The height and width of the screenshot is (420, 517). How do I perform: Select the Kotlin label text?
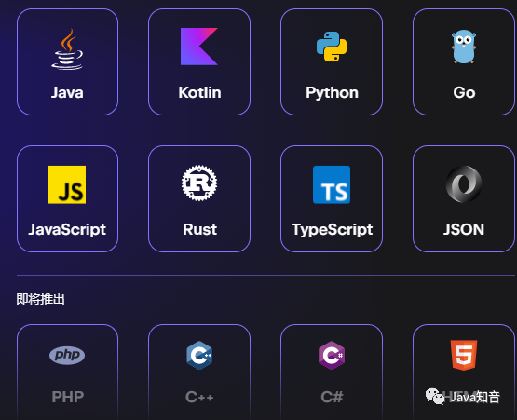(199, 92)
